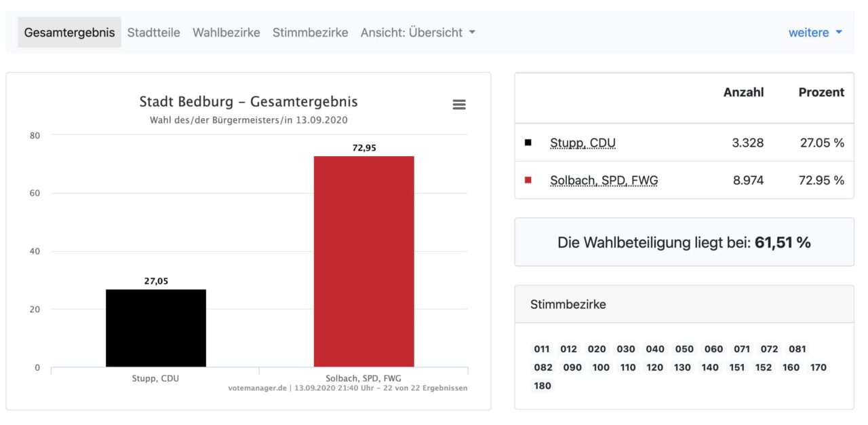
Task: Select the Gesamtergebnis tab
Action: pos(70,33)
